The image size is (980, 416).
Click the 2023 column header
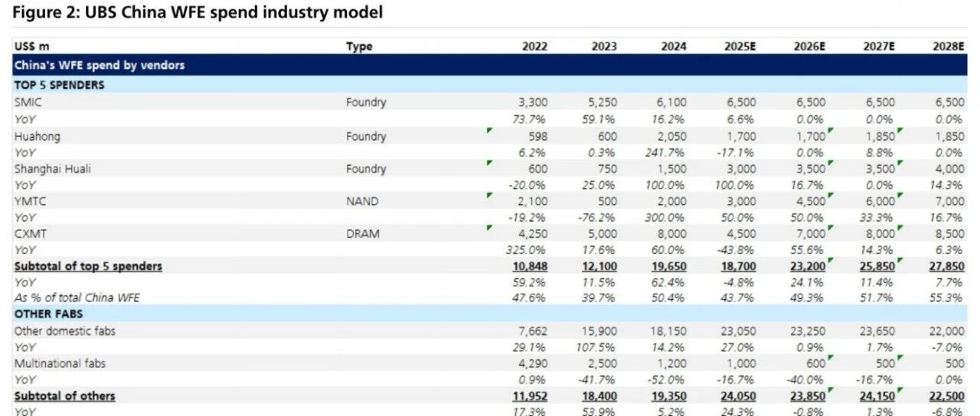(x=604, y=47)
